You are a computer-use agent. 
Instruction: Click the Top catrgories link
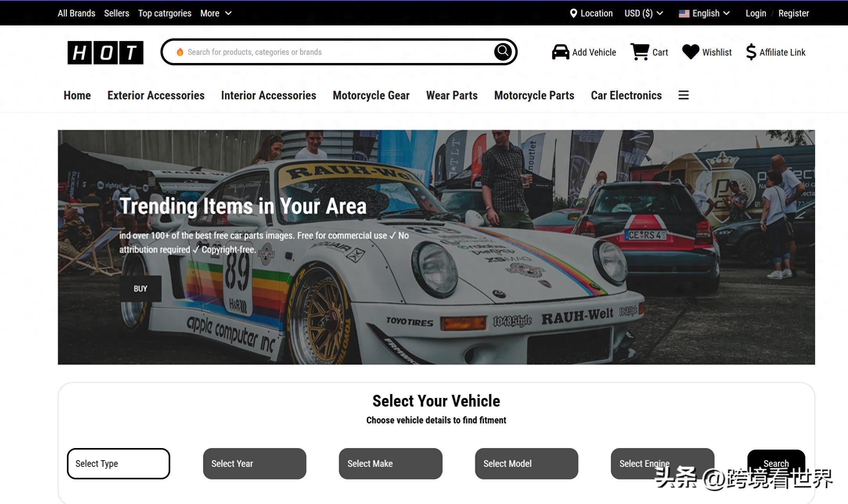(165, 13)
